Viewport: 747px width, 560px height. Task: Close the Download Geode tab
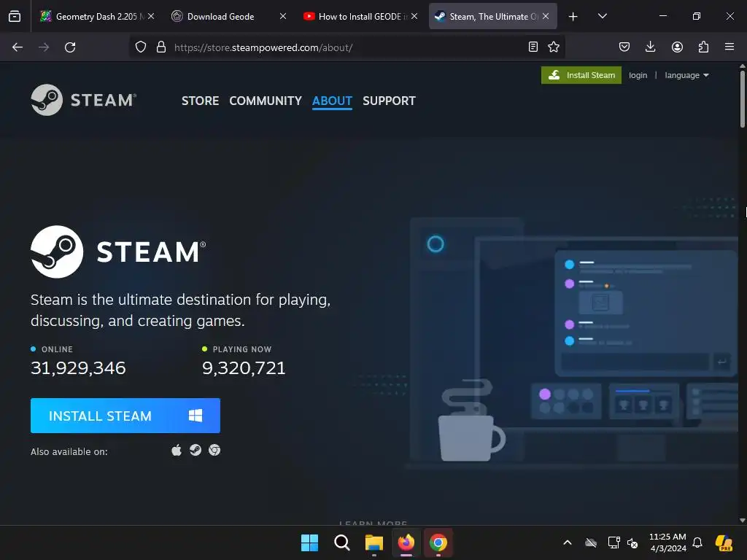(283, 16)
